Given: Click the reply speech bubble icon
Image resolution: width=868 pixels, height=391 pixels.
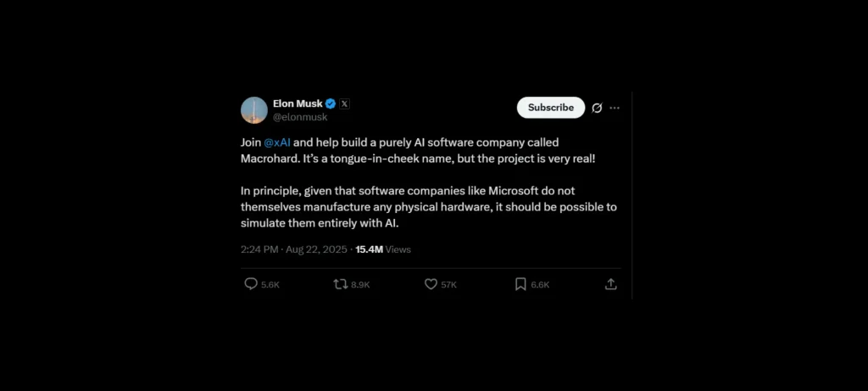Looking at the screenshot, I should [x=251, y=284].
